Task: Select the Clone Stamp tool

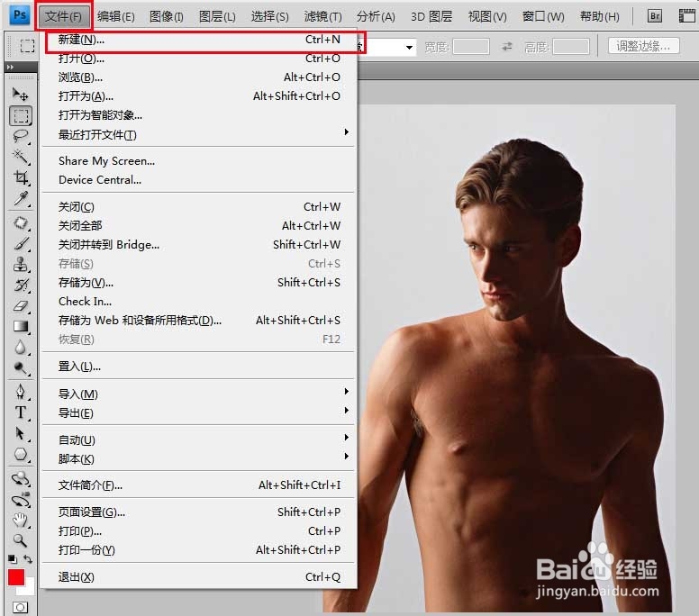Action: point(21,264)
